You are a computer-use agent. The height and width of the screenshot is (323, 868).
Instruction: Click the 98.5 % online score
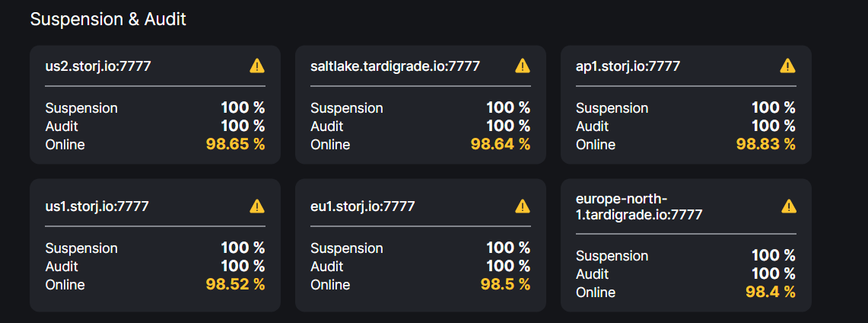[x=505, y=285]
